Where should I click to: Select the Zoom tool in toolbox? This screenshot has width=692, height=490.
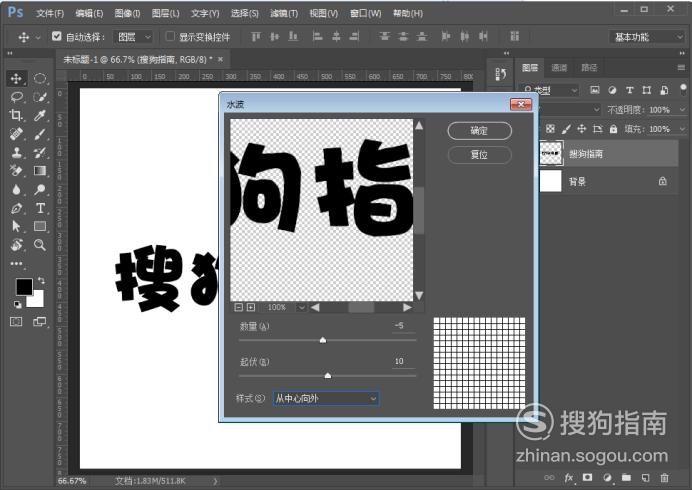tap(40, 245)
